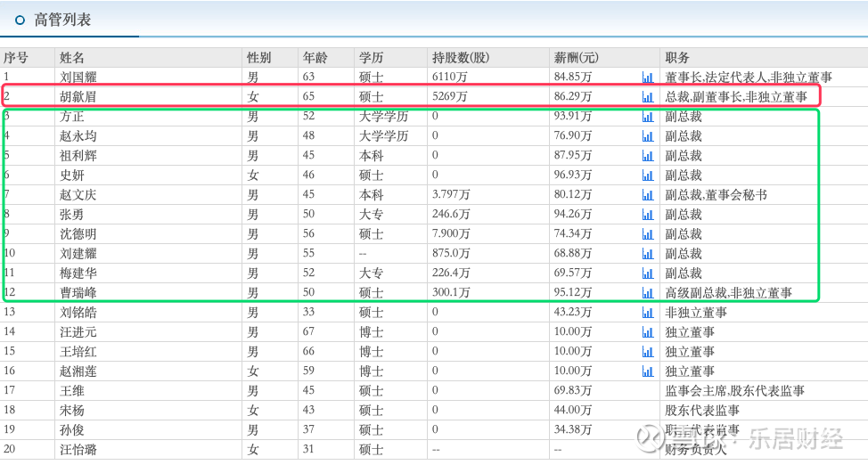Click the shareholding value 6110万
The image size is (868, 465).
click(x=449, y=77)
